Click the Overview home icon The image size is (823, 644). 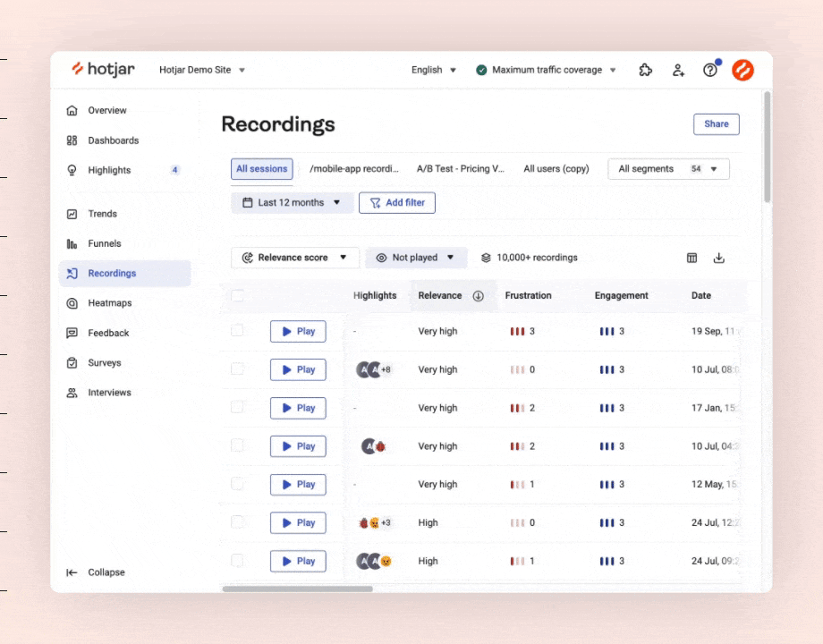pos(72,110)
